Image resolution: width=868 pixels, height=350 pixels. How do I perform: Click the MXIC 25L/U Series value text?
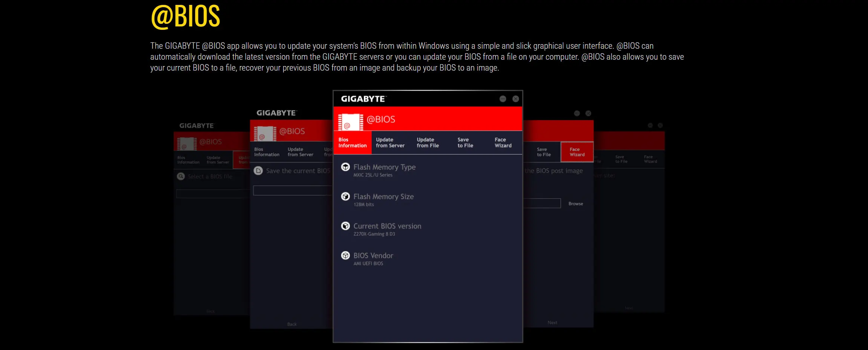(x=373, y=175)
